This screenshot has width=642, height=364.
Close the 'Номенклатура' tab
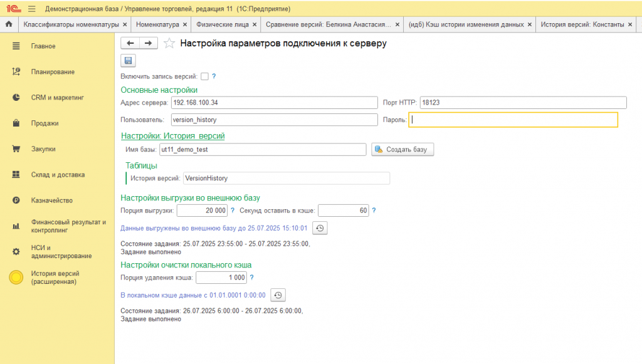[x=185, y=24]
